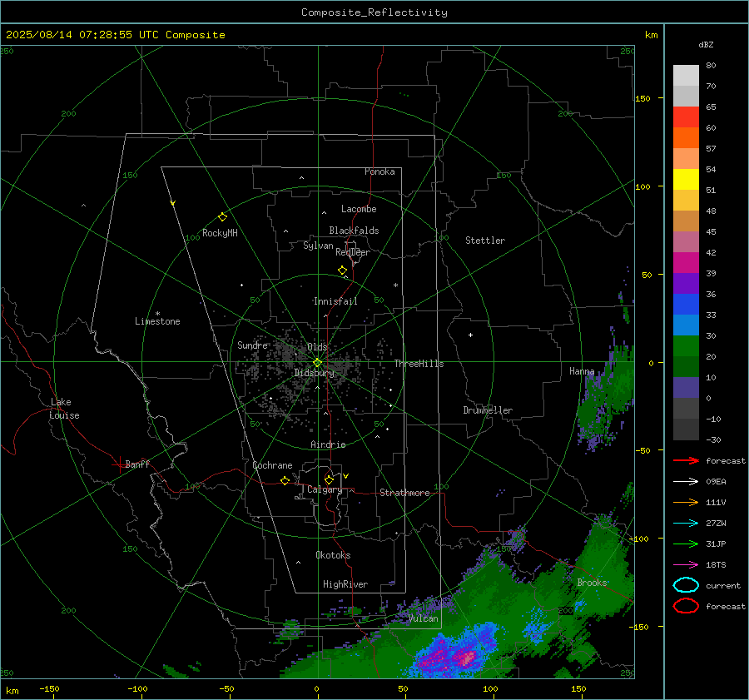Select the 51 dBZ yellow color swatch

click(686, 180)
